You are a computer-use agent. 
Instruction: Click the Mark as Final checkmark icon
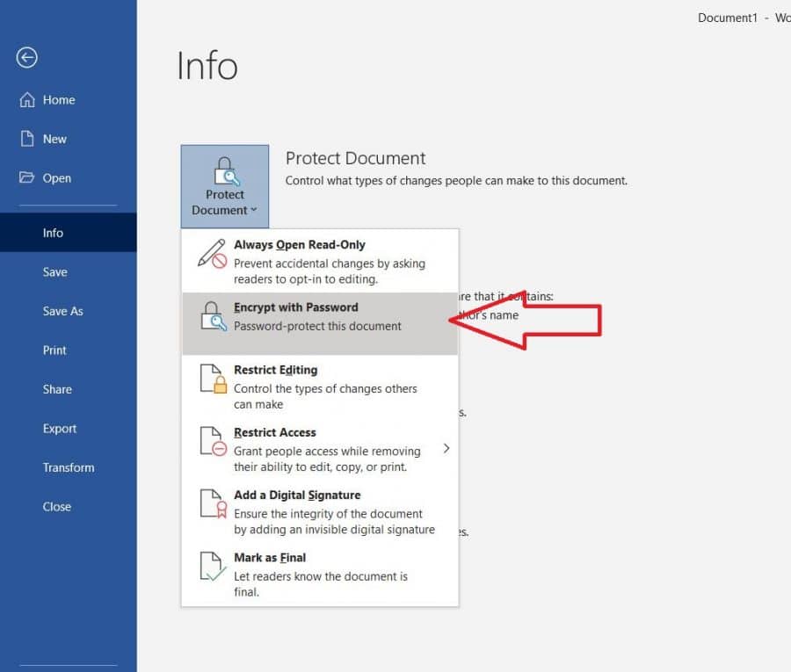(214, 567)
